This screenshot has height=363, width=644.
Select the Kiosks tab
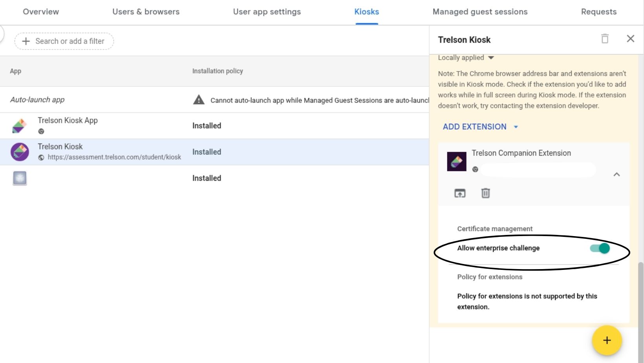[x=367, y=12]
